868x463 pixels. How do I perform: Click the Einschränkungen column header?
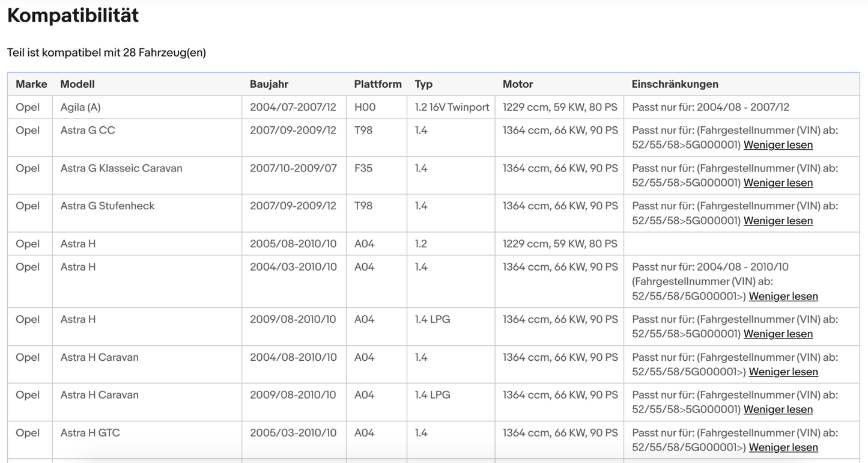point(675,84)
